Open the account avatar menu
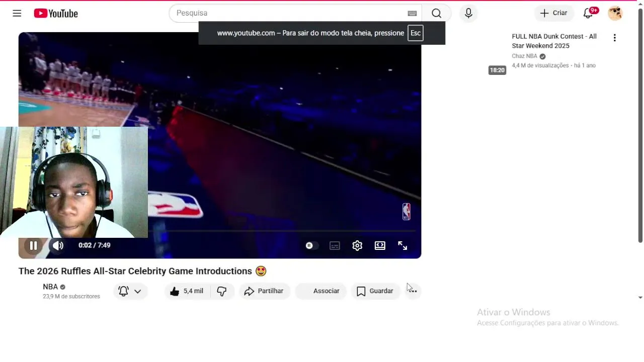Screen dimensions: 644x362 pos(615,13)
